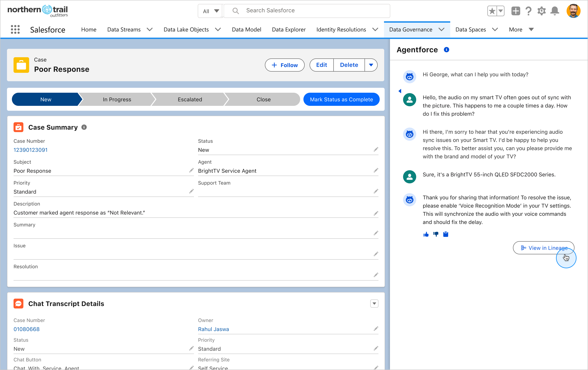Open the Data Explorer tab
Screen dimensions: 588x370
pyautogui.click(x=289, y=30)
